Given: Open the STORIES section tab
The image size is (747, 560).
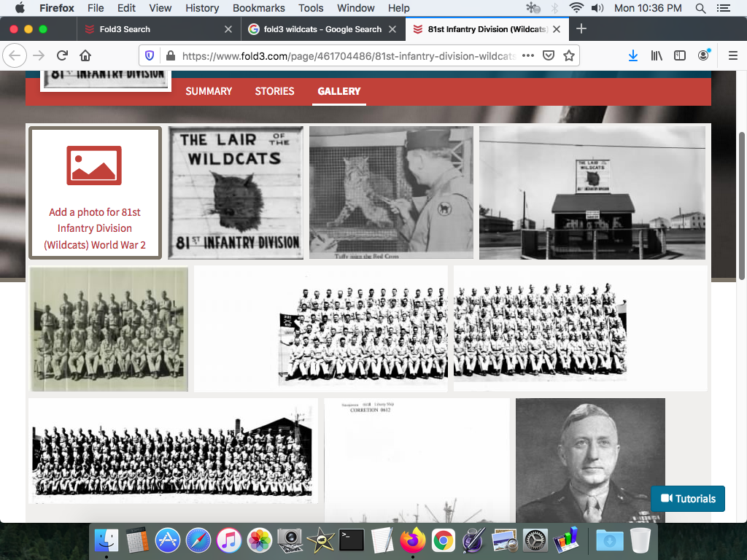Looking at the screenshot, I should [x=274, y=91].
